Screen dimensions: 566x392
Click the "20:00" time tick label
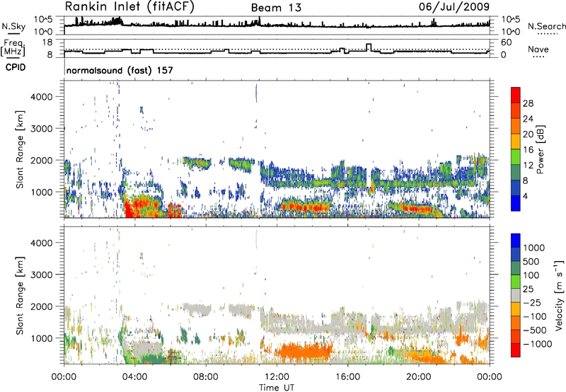click(x=418, y=377)
